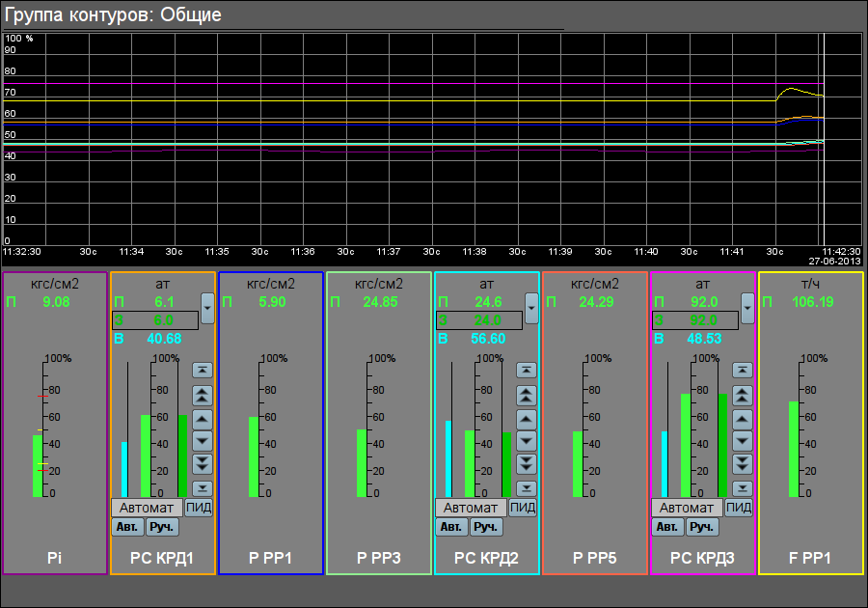Expand the dropdown arrow in РС КРД2
Viewport: 868px width, 608px height.
(531, 308)
